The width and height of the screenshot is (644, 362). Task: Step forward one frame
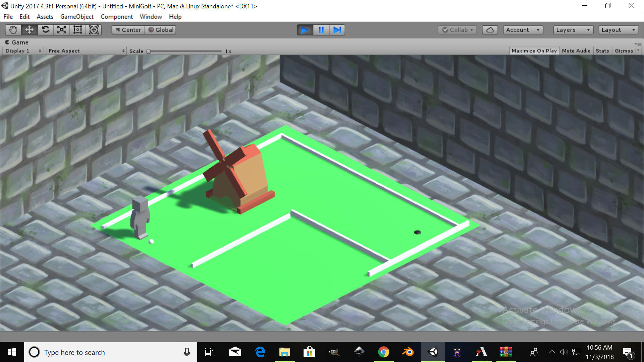(x=337, y=30)
